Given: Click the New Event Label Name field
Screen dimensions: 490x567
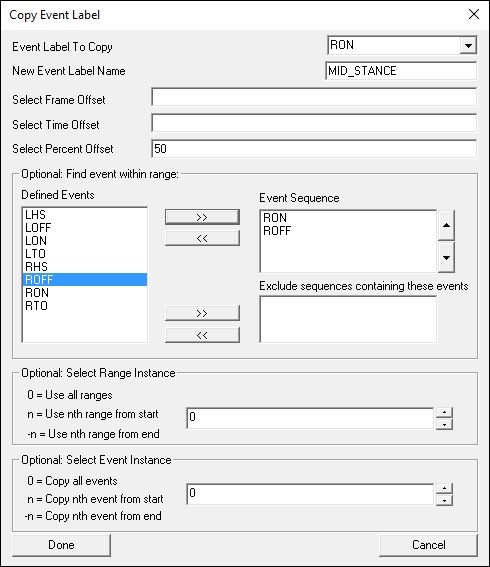Looking at the screenshot, I should 401,71.
